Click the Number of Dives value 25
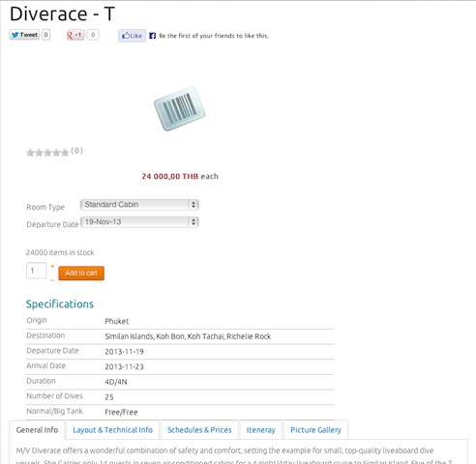This screenshot has height=464, width=476. 109,397
